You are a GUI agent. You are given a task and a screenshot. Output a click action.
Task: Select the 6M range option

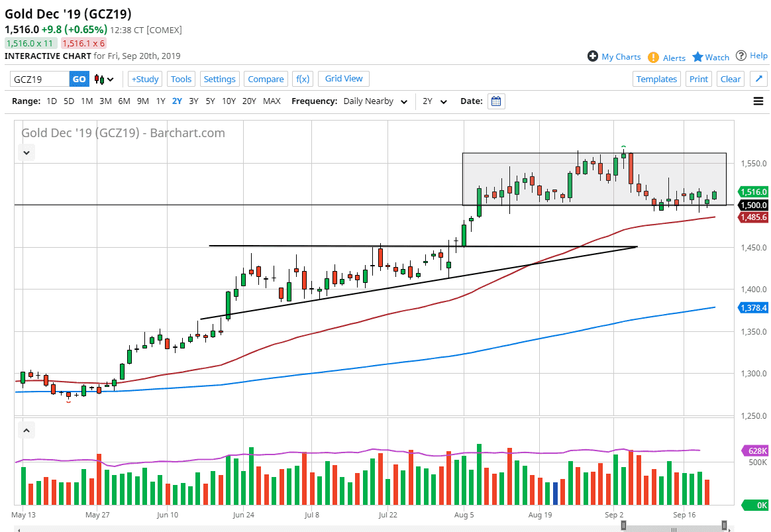(124, 101)
